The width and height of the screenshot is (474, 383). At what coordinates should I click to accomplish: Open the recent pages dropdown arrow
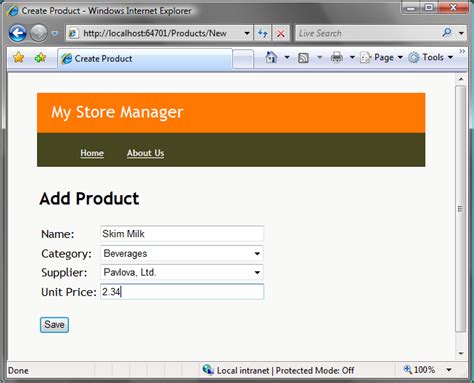[x=55, y=33]
